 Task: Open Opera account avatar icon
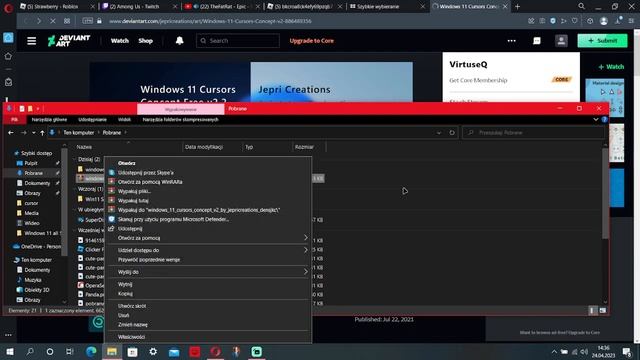tap(604, 21)
